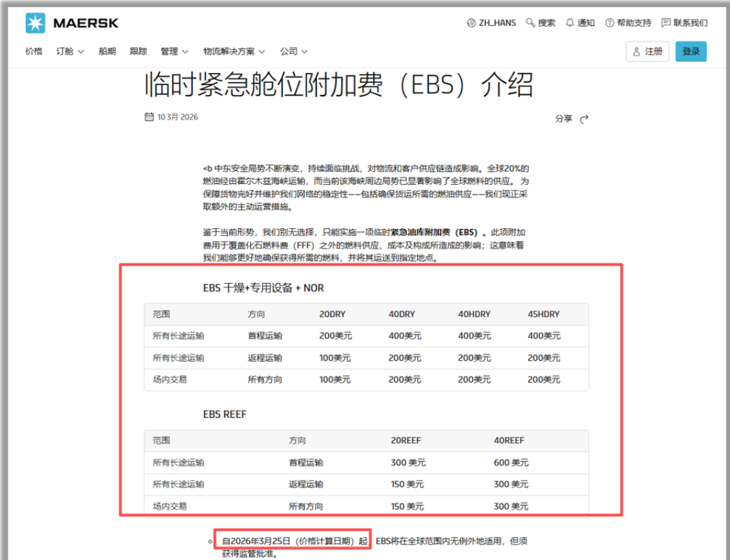Screen dimensions: 730x560
Task: Select the 价格 menu item
Action: [x=34, y=51]
